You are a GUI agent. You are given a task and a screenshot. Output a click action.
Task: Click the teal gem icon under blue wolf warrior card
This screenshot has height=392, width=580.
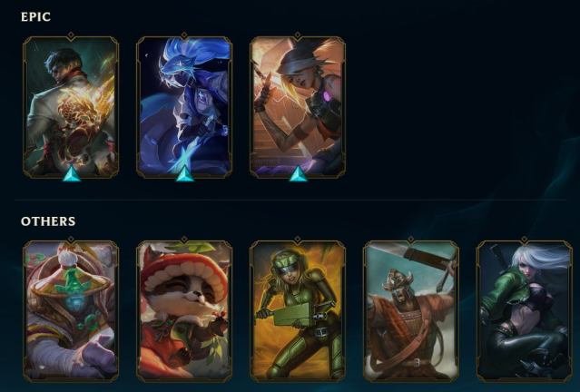(184, 174)
